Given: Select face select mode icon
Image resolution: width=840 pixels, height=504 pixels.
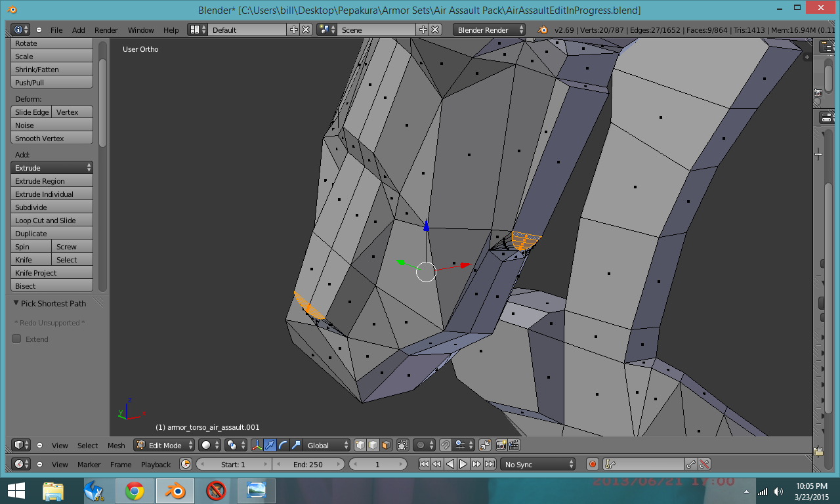Looking at the screenshot, I should click(x=386, y=445).
